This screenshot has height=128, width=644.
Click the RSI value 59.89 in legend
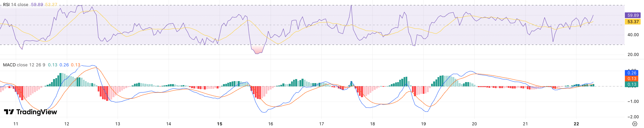click(x=37, y=5)
